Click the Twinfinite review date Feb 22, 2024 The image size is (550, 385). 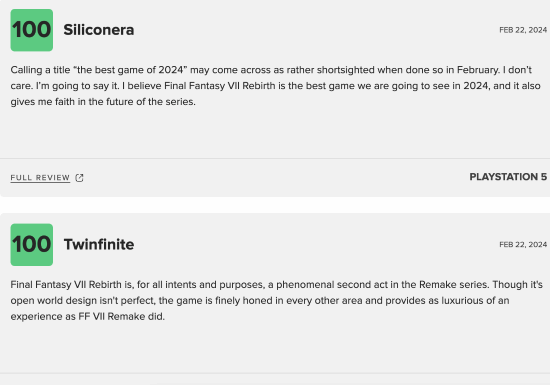(523, 244)
